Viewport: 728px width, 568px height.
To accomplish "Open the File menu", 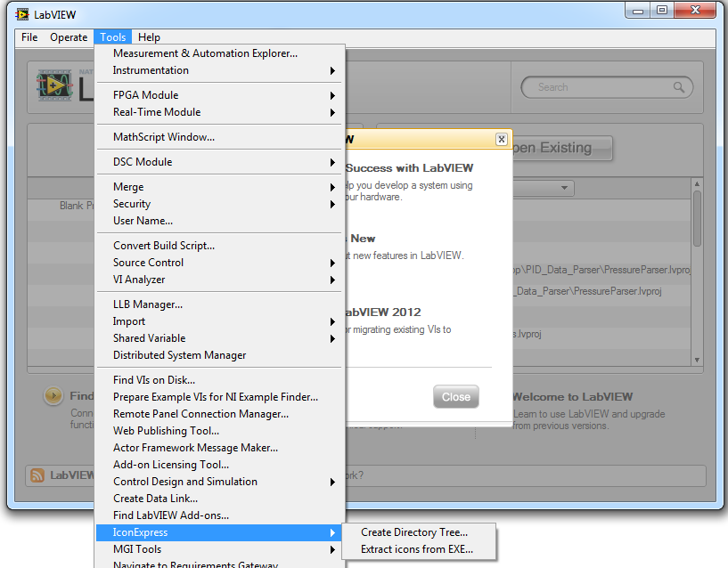I will (x=29, y=37).
